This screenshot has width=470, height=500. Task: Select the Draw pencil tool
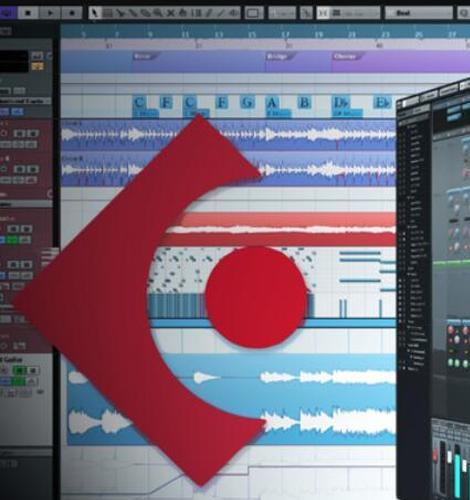[209, 13]
